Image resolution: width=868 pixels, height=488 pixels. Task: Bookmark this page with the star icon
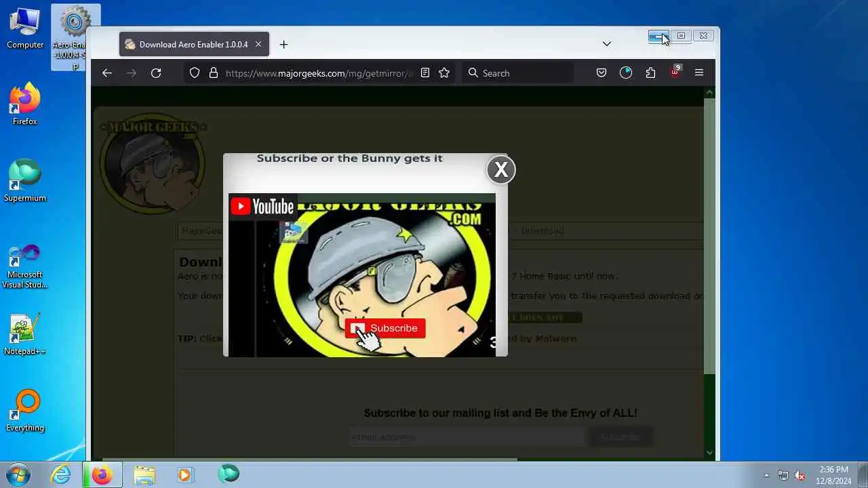click(444, 73)
